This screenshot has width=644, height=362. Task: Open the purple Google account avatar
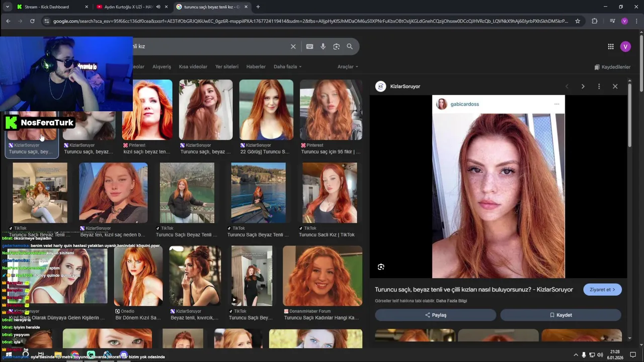(625, 46)
